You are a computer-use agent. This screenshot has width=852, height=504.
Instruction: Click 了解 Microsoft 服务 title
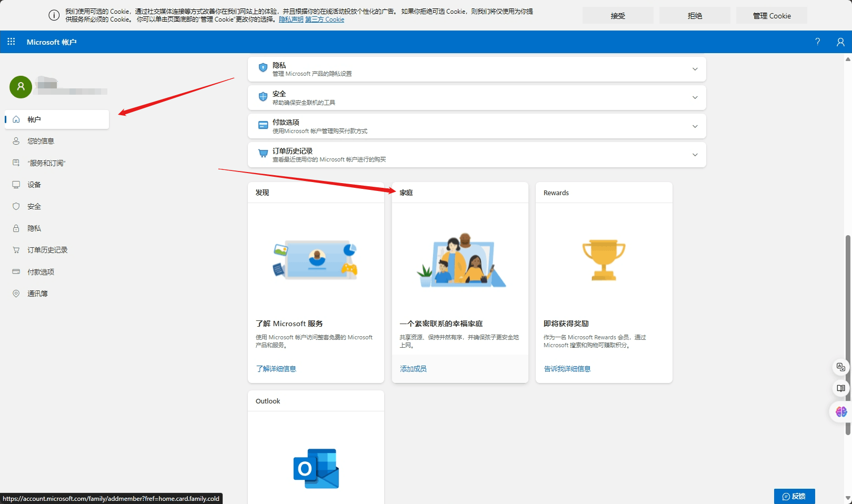click(x=289, y=324)
